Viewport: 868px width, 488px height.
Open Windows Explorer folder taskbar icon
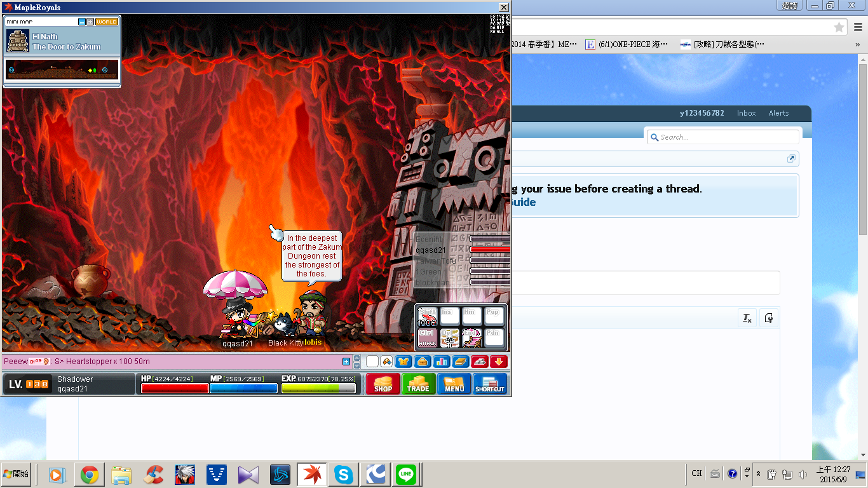pyautogui.click(x=121, y=475)
